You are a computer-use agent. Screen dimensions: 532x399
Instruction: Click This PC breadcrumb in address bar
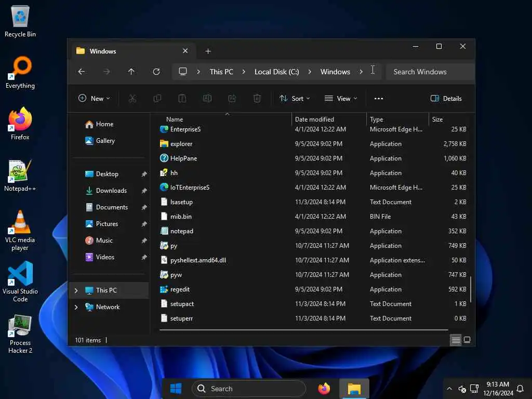221,72
